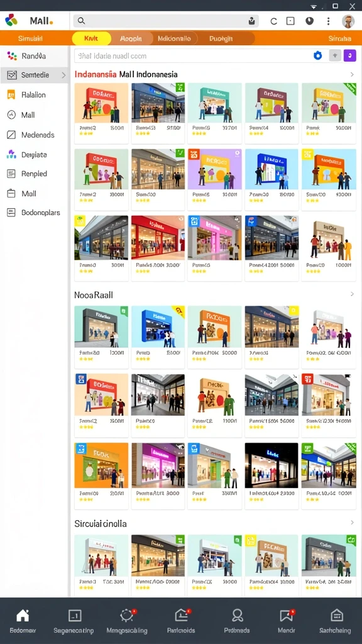
Task: Open Mendr in the bottom bar
Action: click(x=286, y=621)
